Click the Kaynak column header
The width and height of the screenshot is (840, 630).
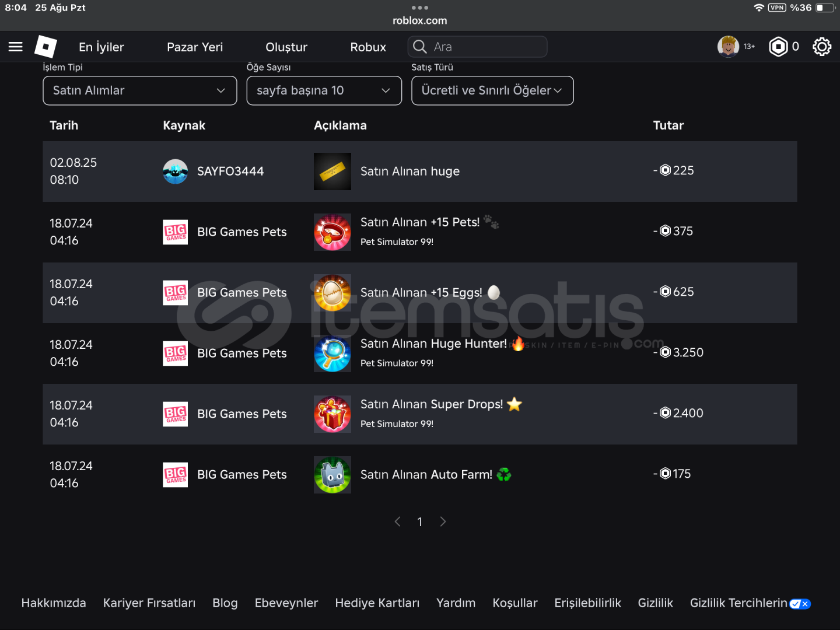(184, 125)
